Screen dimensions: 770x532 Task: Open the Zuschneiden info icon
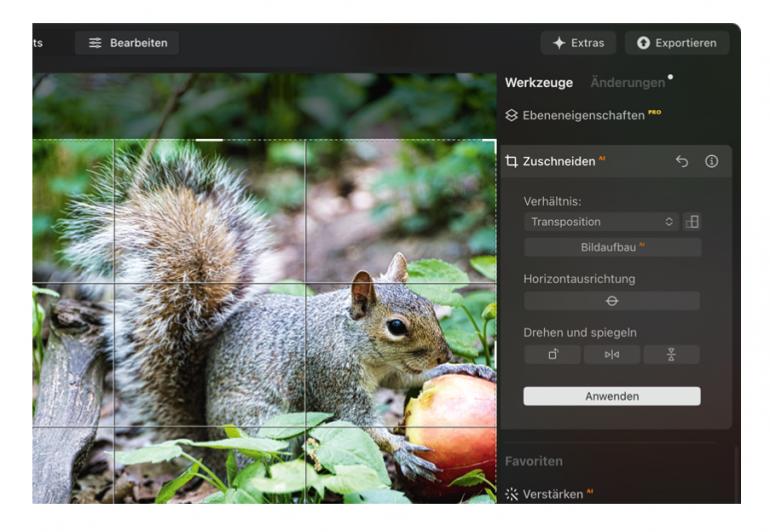[712, 161]
